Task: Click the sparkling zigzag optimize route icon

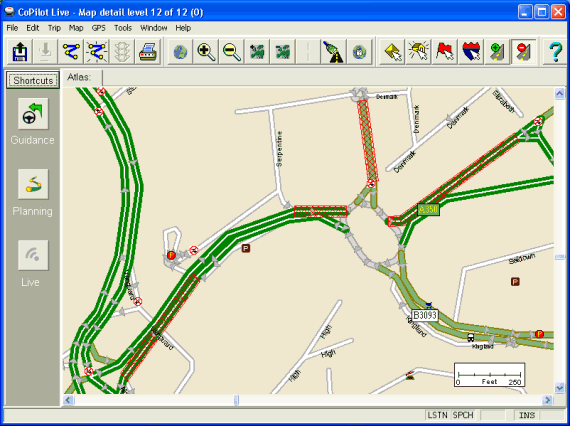Action: pos(96,52)
